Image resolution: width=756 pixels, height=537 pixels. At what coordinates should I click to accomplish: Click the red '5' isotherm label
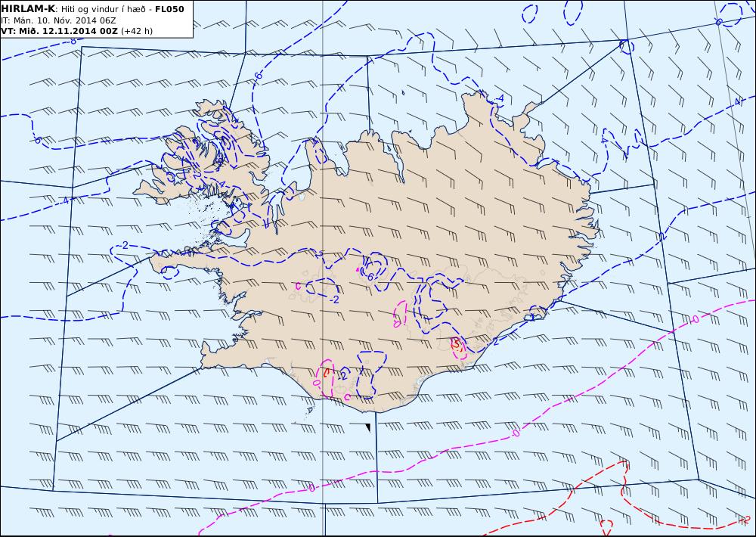(x=457, y=343)
